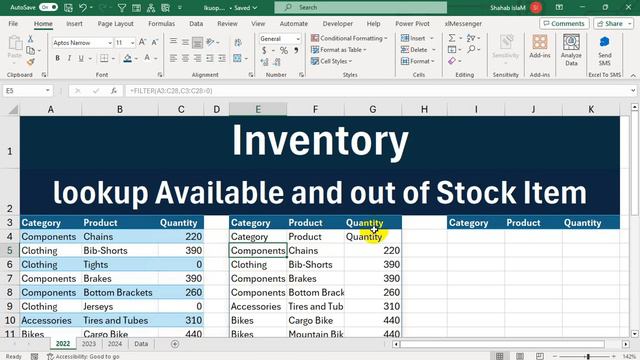640x360 pixels.
Task: Toggle Italic formatting
Action: coord(69,58)
